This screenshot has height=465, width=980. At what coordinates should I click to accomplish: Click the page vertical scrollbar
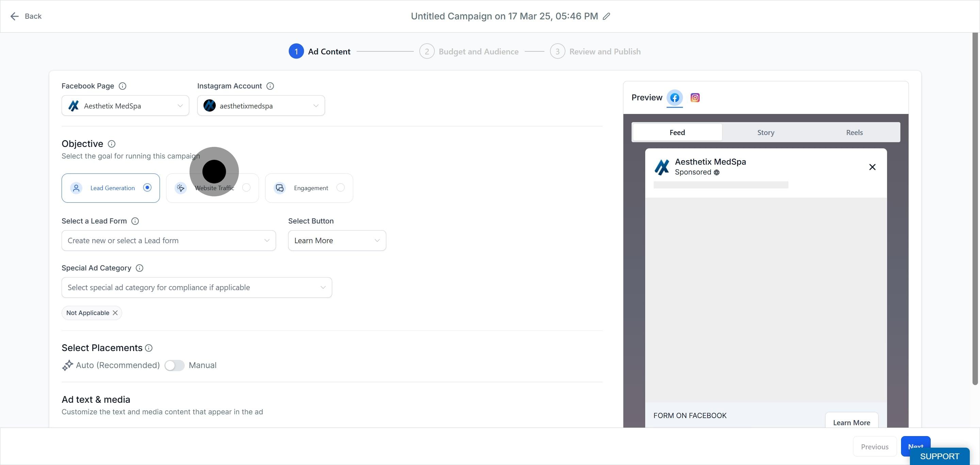(975, 209)
